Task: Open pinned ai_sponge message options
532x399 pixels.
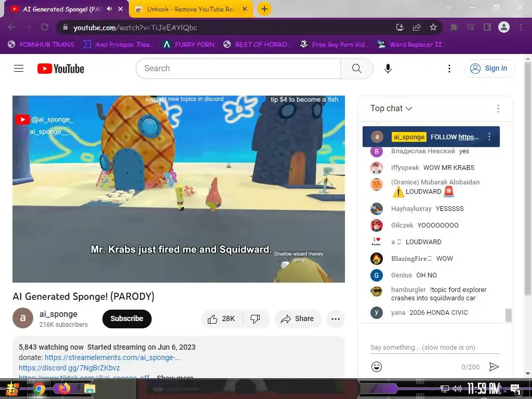Action: tap(489, 137)
